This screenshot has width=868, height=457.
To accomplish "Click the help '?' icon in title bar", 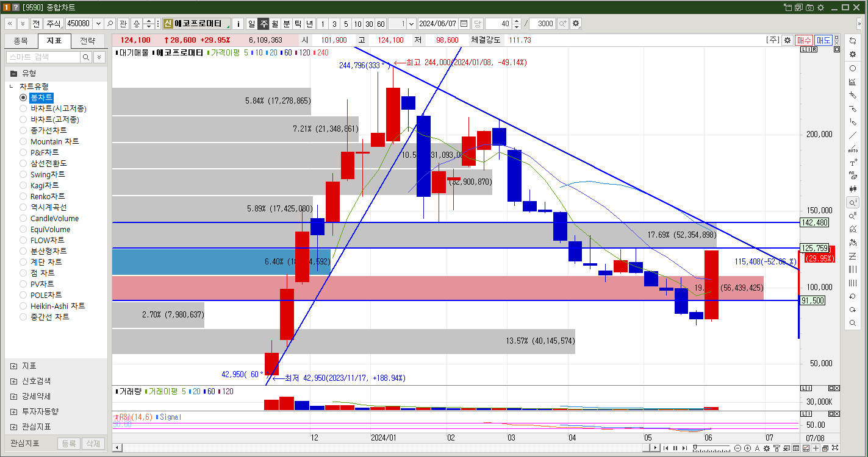I will [x=16, y=7].
